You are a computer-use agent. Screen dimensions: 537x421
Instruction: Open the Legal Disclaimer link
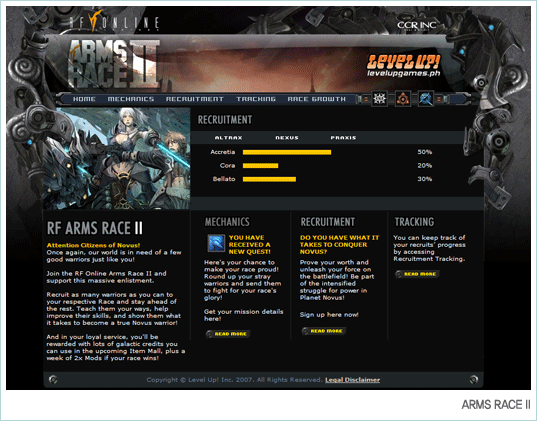[352, 380]
